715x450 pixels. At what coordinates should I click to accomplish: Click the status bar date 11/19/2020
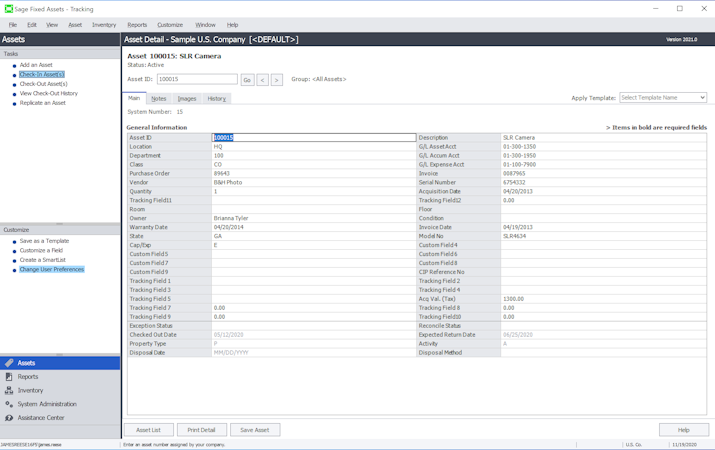click(684, 445)
